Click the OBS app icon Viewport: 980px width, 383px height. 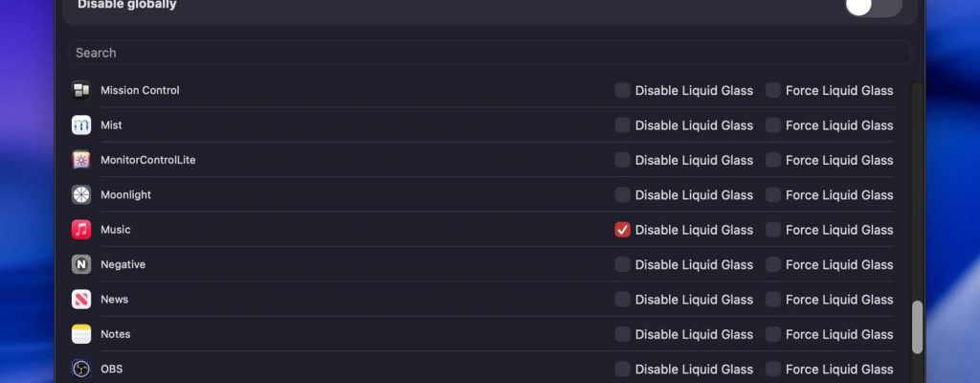click(81, 369)
